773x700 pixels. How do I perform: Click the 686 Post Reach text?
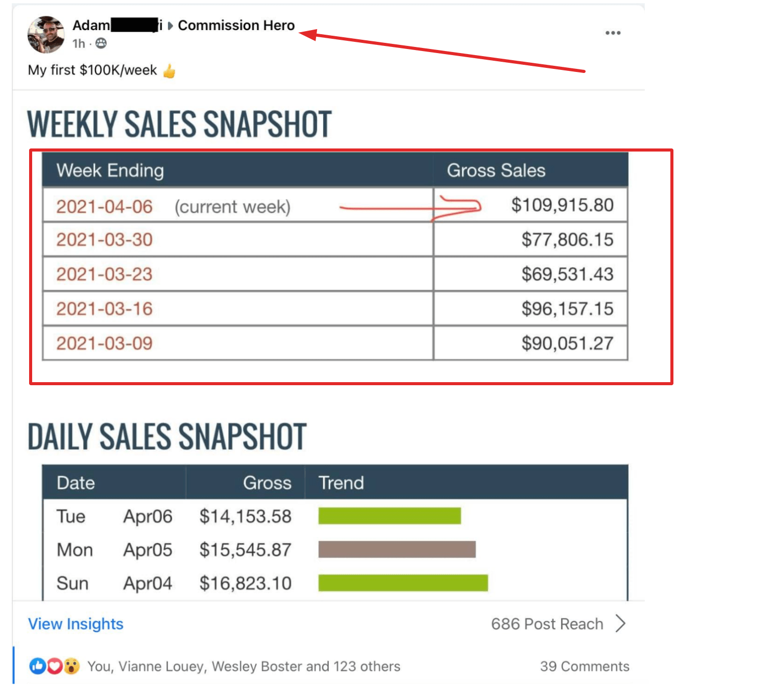click(547, 624)
